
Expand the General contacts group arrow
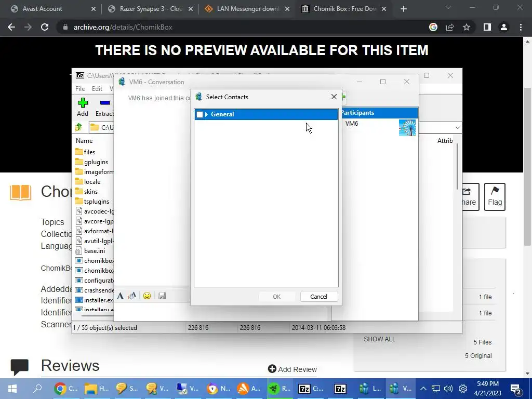tap(206, 114)
